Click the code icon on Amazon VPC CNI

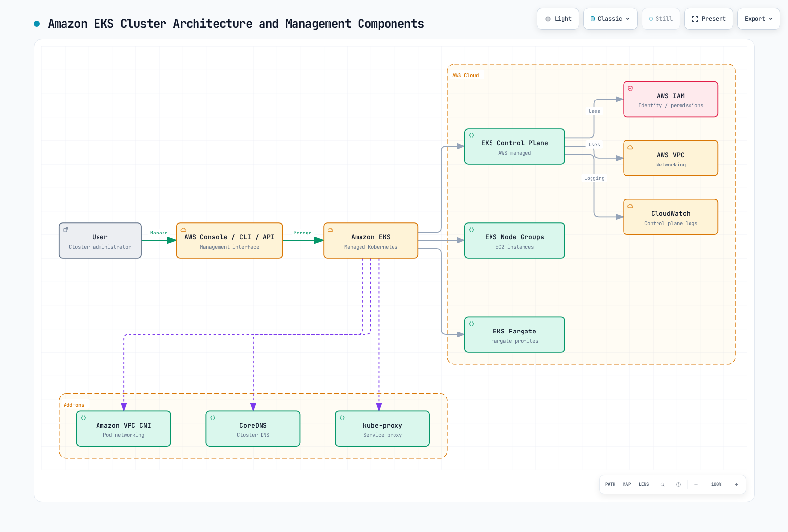coord(83,418)
